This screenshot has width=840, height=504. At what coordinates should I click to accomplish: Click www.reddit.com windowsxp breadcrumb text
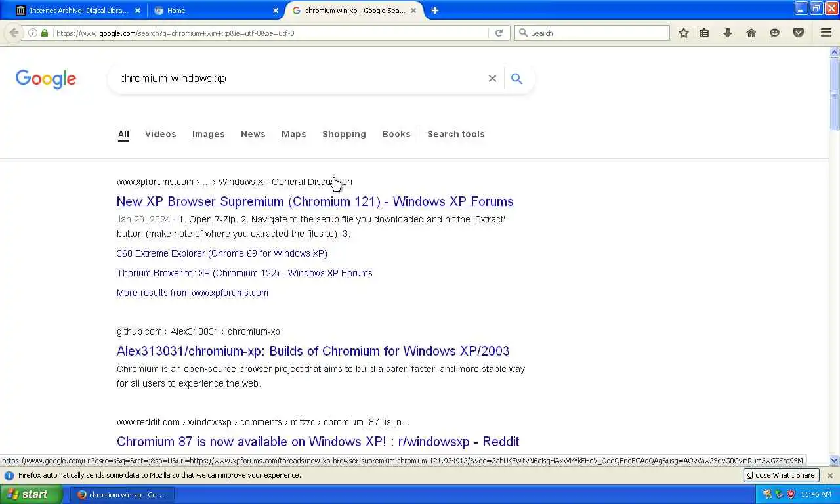coord(263,422)
